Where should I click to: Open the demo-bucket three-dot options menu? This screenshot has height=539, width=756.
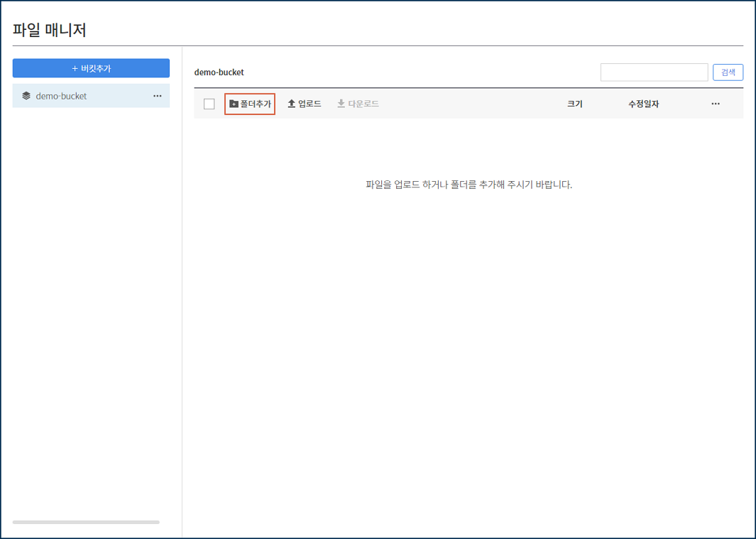point(158,96)
